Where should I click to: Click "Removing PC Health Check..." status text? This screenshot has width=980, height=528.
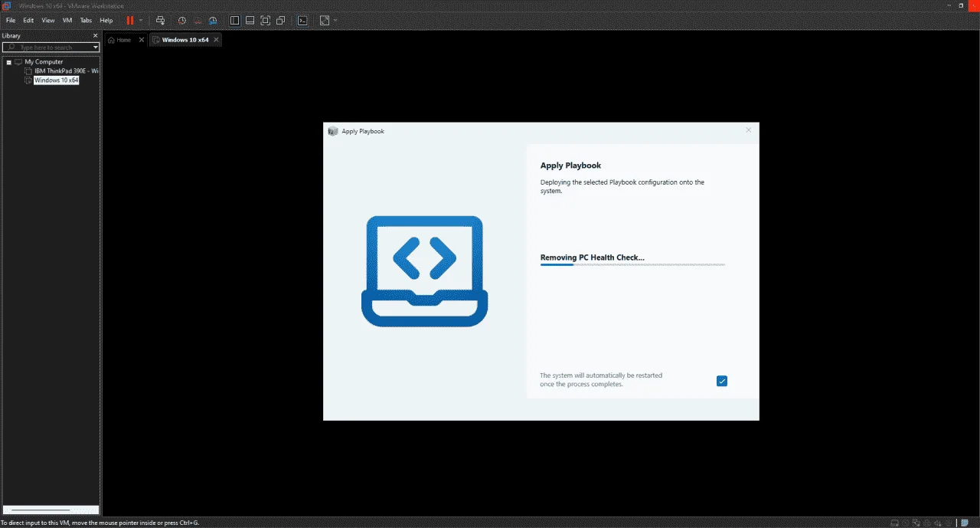tap(593, 257)
